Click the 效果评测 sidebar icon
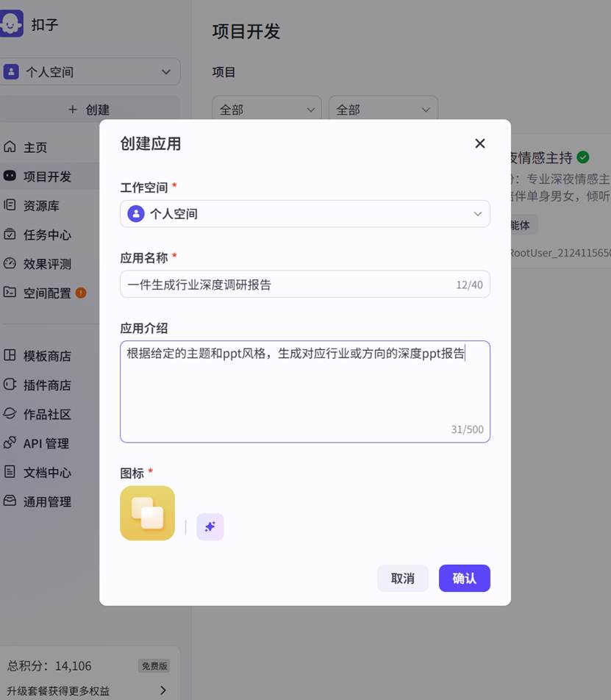611x700 pixels. click(x=10, y=263)
